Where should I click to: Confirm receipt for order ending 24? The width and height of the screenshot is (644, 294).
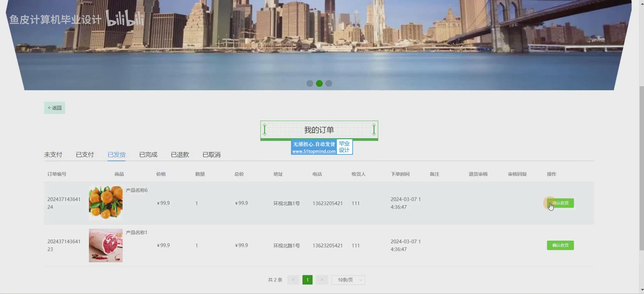[560, 203]
